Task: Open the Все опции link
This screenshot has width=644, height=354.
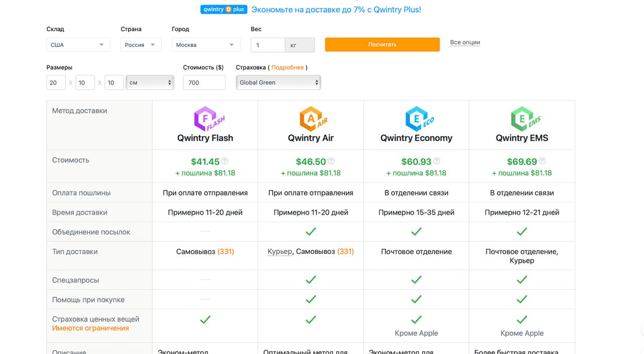Action: click(465, 42)
